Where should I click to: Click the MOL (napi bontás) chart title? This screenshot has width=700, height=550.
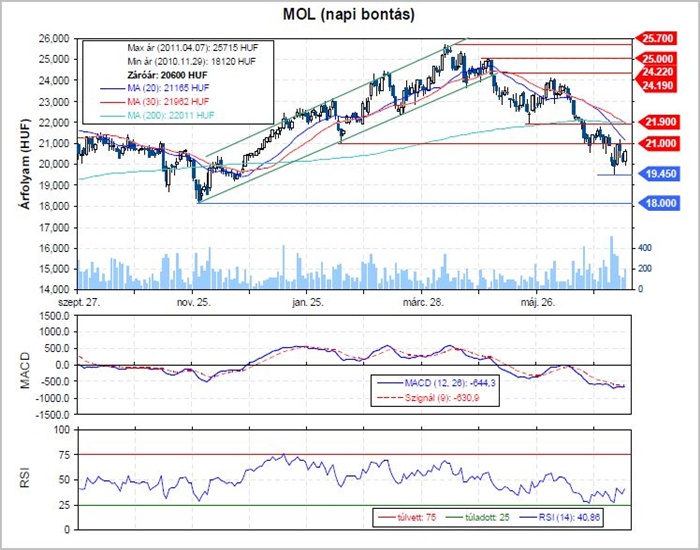point(349,15)
